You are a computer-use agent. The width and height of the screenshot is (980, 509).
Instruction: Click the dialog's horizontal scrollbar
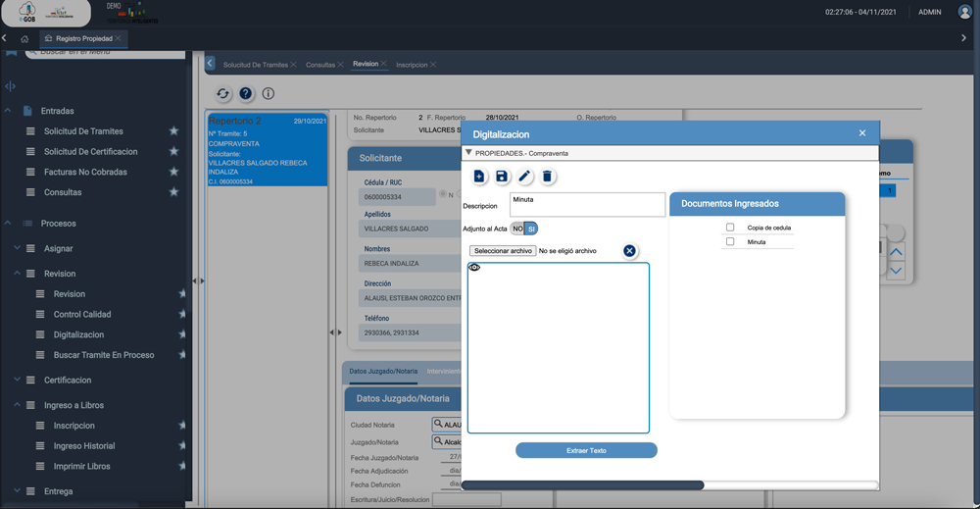tap(582, 484)
